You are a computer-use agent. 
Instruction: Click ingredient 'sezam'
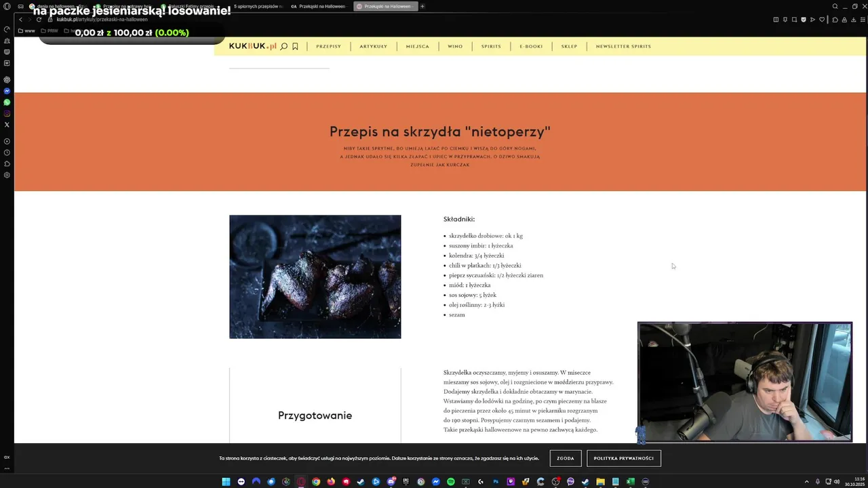click(457, 314)
